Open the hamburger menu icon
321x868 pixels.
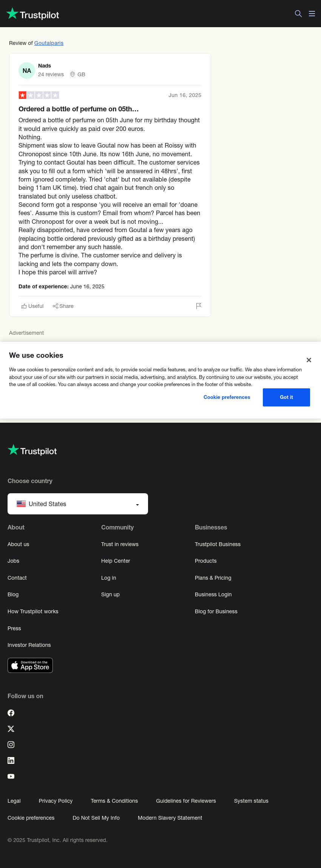pos(312,14)
